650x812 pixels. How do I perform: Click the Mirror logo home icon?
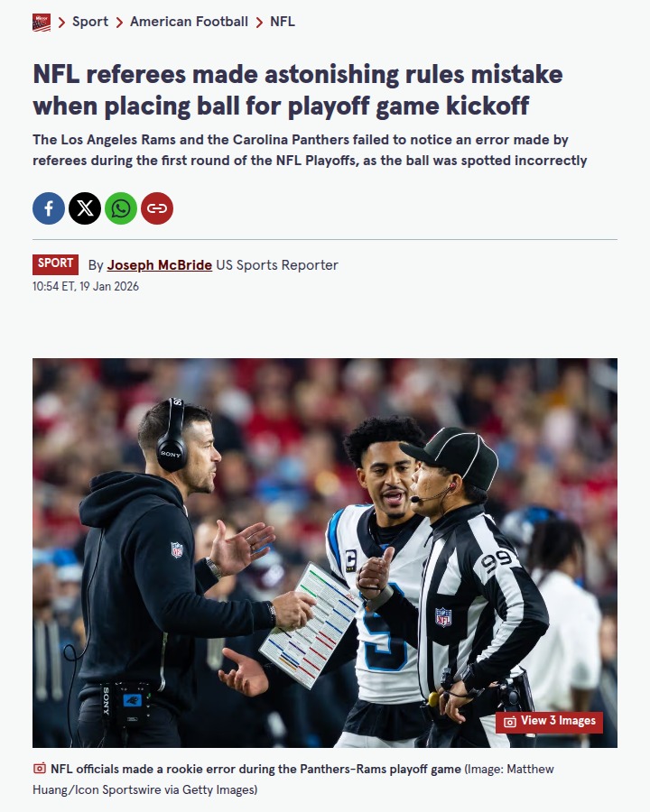[42, 23]
